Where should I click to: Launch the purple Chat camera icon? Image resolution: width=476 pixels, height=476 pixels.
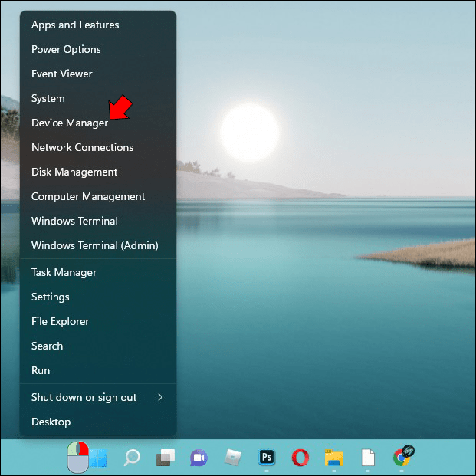coord(199,458)
